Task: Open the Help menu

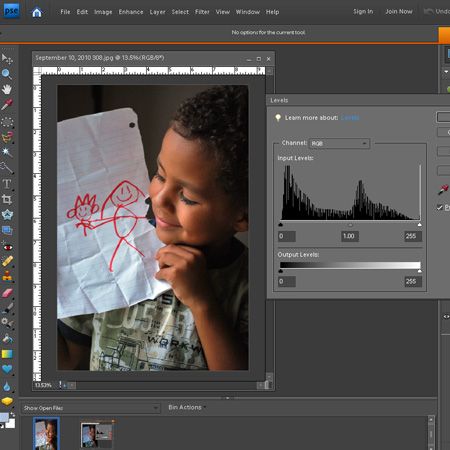Action: [x=272, y=12]
